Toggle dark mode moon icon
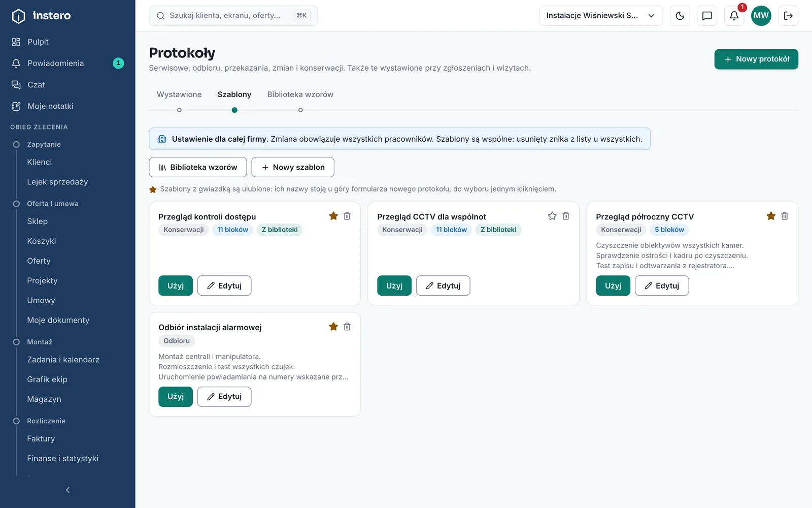Image resolution: width=812 pixels, height=508 pixels. 680,16
